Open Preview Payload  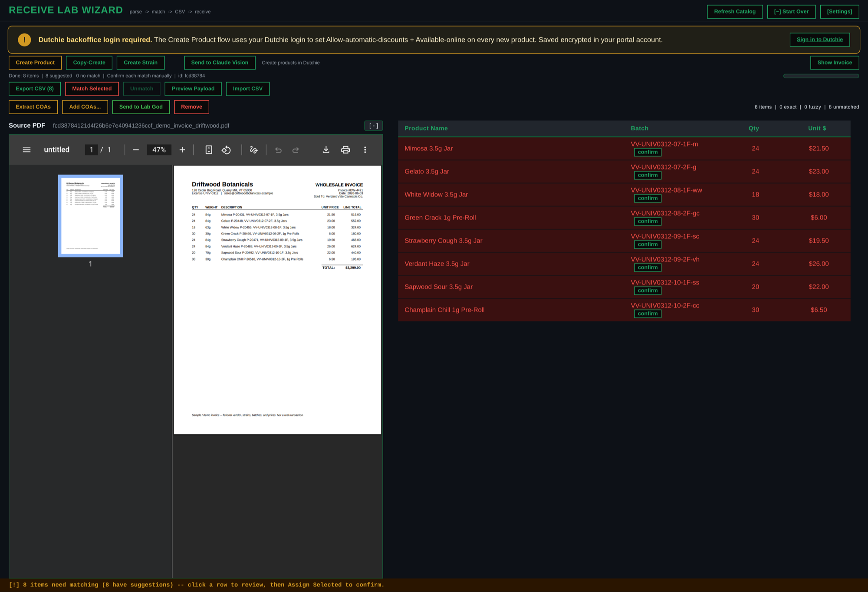coord(193,89)
